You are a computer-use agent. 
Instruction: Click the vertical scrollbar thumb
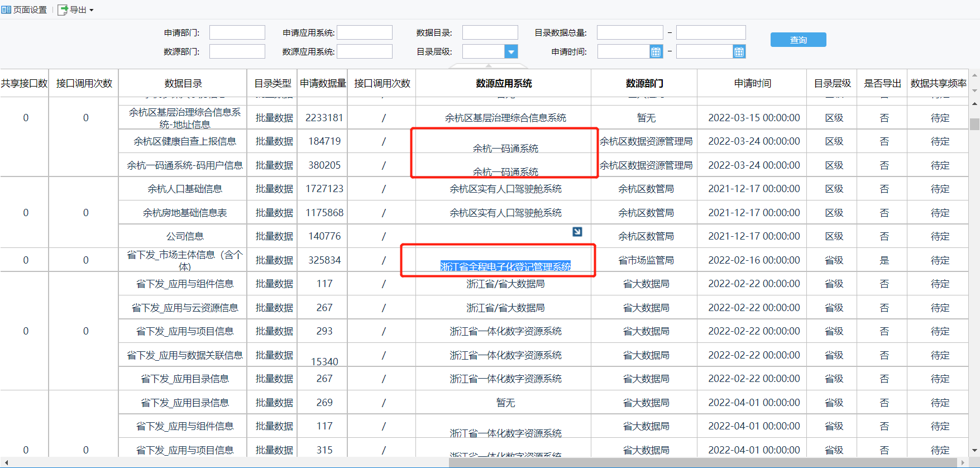974,124
